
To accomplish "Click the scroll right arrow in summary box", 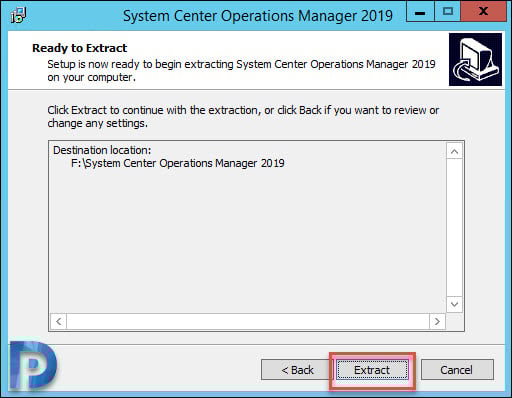I will (x=437, y=321).
